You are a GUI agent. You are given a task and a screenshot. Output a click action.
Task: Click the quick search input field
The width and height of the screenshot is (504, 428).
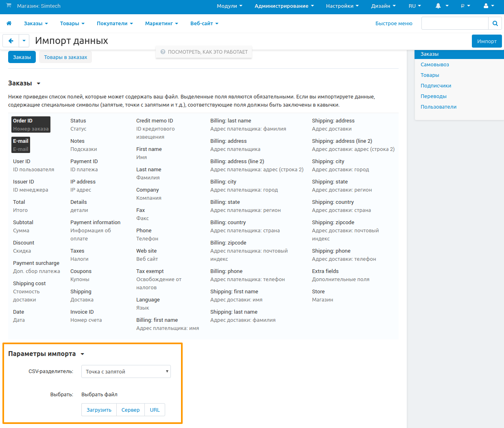(454, 24)
